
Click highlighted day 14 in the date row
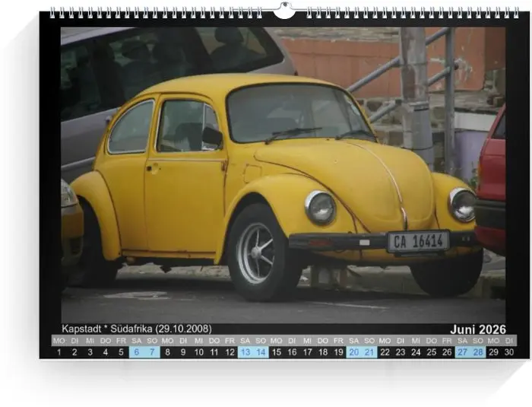(261, 352)
